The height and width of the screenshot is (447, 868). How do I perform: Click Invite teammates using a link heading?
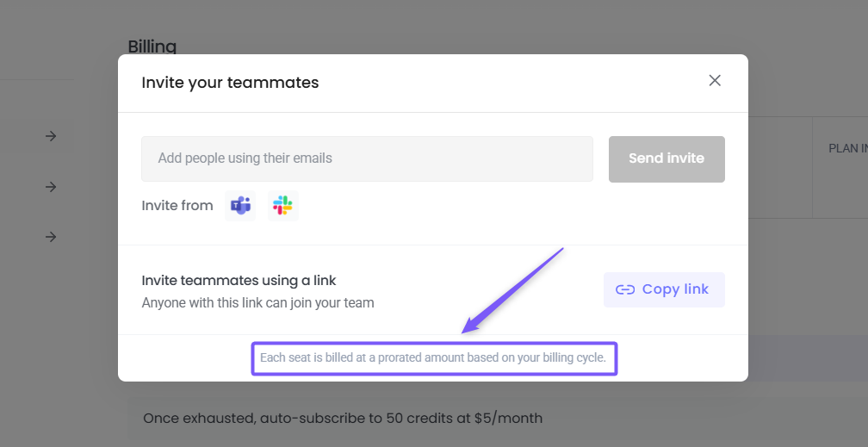(239, 281)
